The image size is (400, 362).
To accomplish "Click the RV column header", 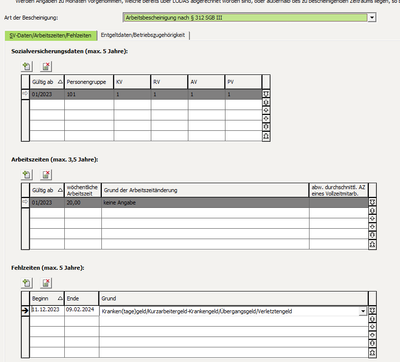I will click(x=169, y=82).
